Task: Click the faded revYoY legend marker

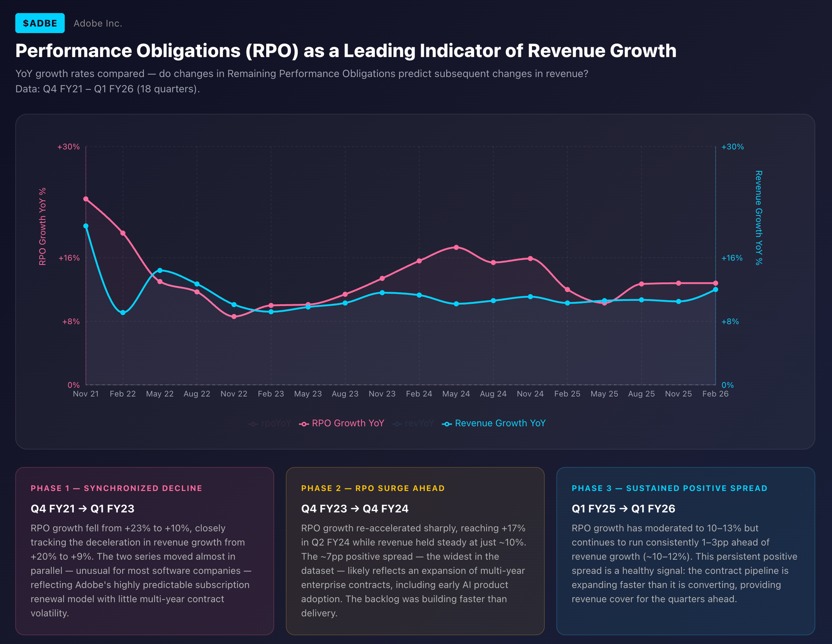Action: [397, 424]
